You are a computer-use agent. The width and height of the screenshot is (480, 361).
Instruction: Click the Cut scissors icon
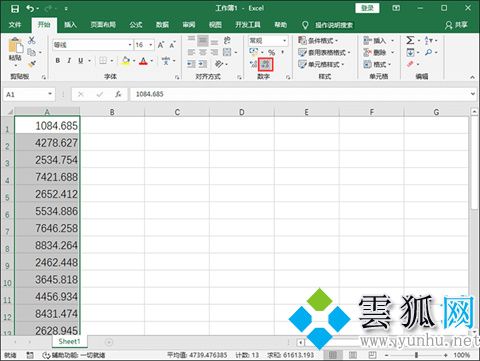point(32,40)
